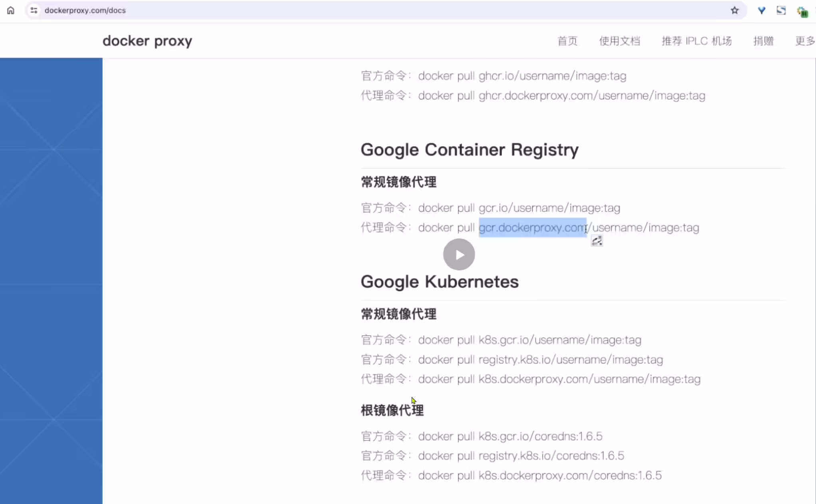Image resolution: width=816 pixels, height=504 pixels.
Task: Open 推荐 IPLC 机场 nav link
Action: pyautogui.click(x=697, y=41)
